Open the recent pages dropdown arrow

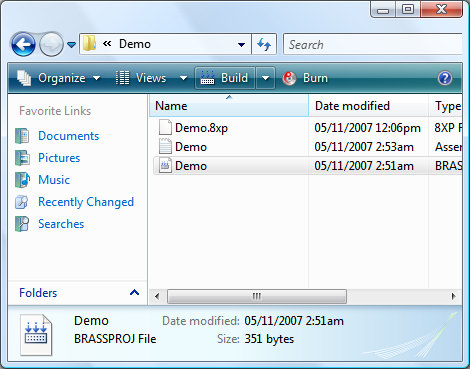[71, 44]
